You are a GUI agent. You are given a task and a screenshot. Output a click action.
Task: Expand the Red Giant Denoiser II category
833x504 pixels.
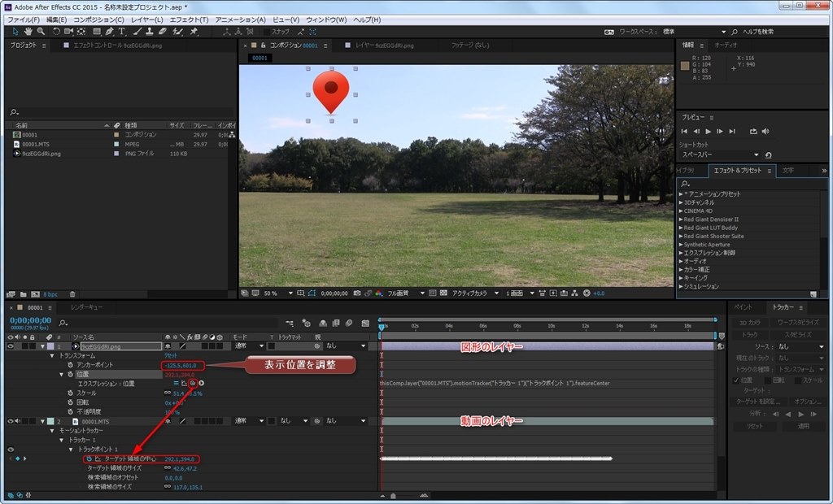point(681,219)
